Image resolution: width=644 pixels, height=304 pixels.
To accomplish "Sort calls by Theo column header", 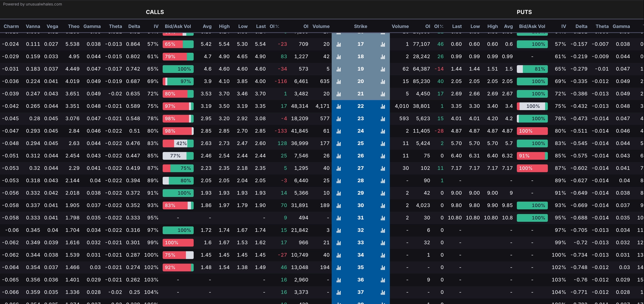I will click(x=74, y=26).
